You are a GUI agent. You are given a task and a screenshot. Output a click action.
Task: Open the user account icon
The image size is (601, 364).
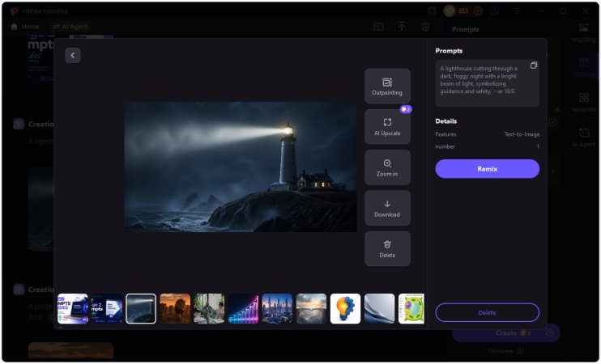click(494, 11)
